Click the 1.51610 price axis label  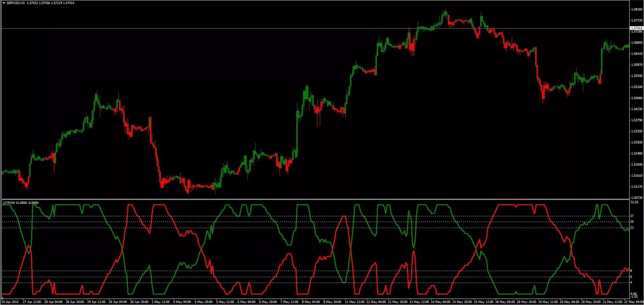637,176
